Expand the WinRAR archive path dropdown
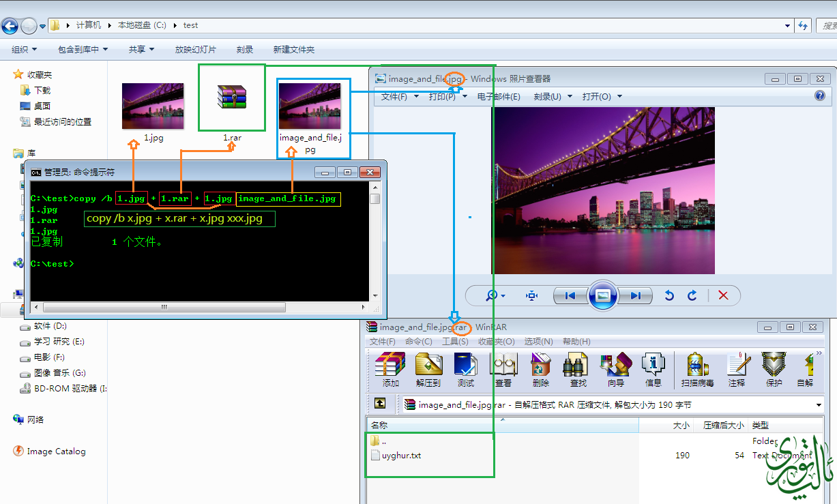Image resolution: width=837 pixels, height=504 pixels. click(x=819, y=404)
